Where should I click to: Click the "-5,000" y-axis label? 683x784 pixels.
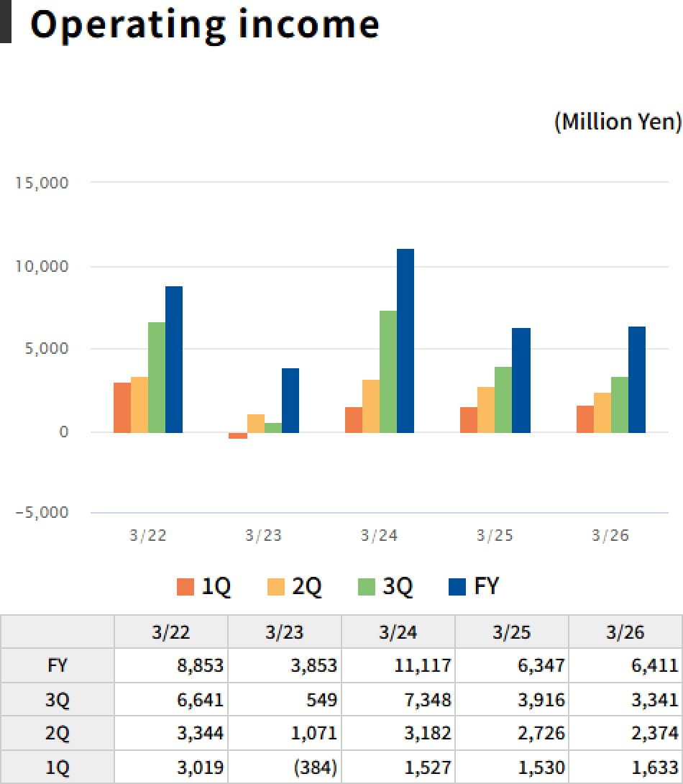[x=42, y=513]
